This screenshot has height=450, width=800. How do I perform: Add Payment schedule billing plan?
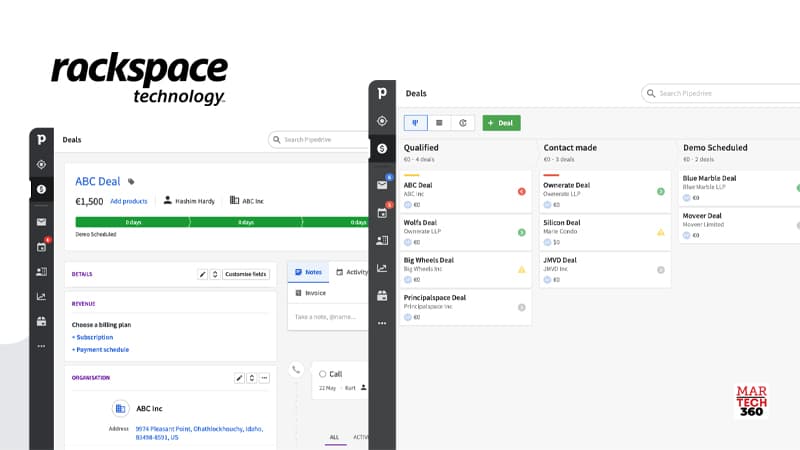click(x=101, y=349)
